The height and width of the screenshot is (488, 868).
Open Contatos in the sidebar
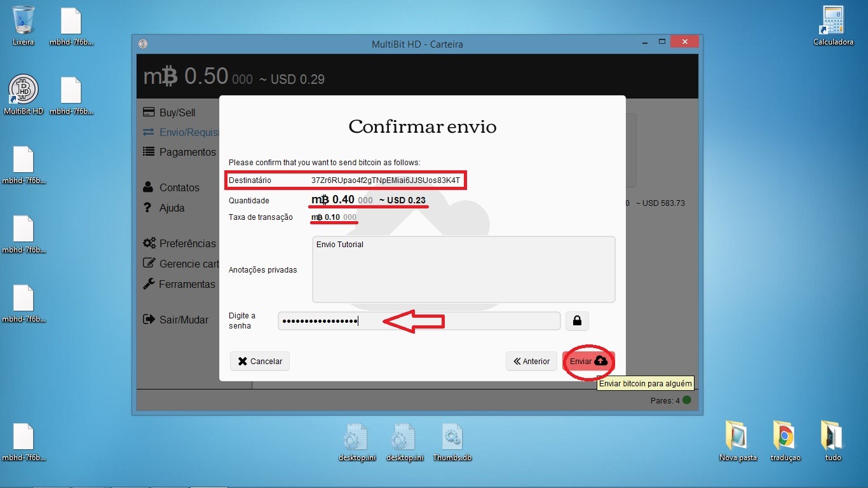179,187
